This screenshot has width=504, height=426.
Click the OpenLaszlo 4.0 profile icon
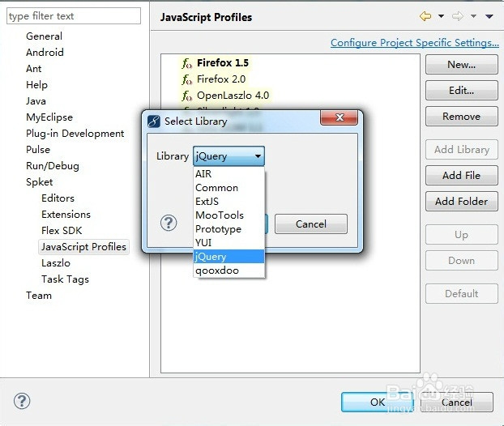[x=186, y=96]
